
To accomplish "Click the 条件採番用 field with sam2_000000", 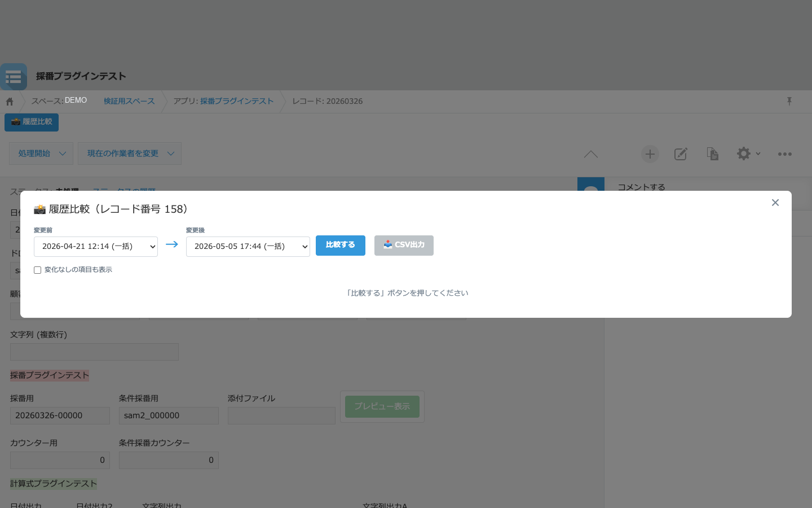I will coord(169,416).
